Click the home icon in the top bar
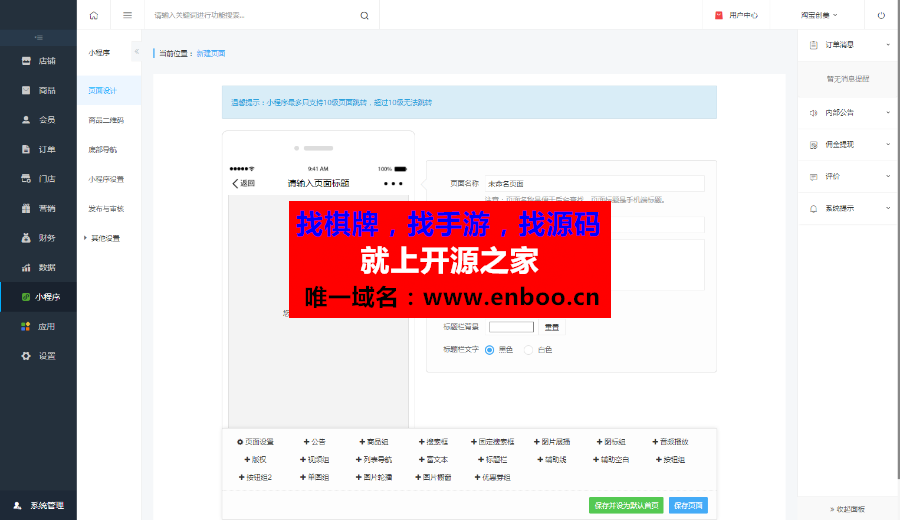The image size is (900, 520). pos(94,15)
